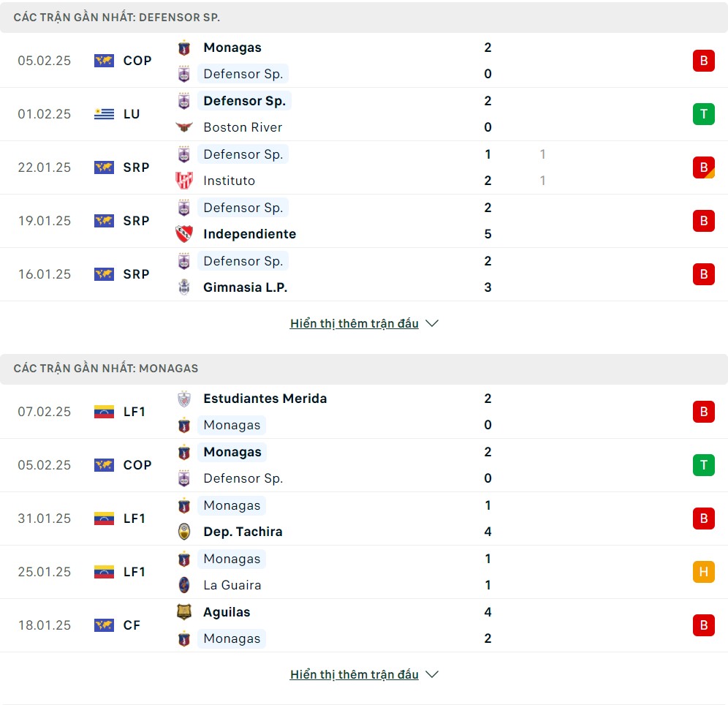Open the Monagas vs Dep. Tachira match row

364,519
